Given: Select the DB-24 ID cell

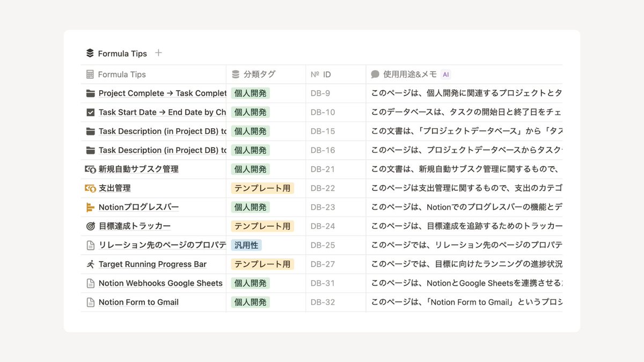Looking at the screenshot, I should [x=336, y=226].
